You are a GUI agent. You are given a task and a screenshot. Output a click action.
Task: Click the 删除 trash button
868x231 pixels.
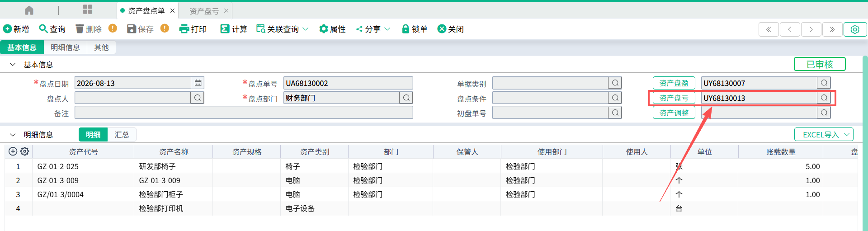pyautogui.click(x=89, y=29)
